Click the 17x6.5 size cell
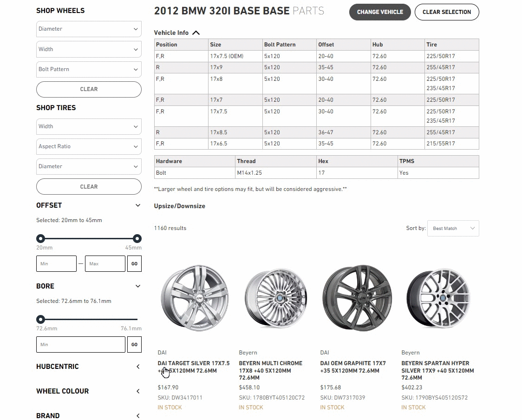 (x=235, y=144)
